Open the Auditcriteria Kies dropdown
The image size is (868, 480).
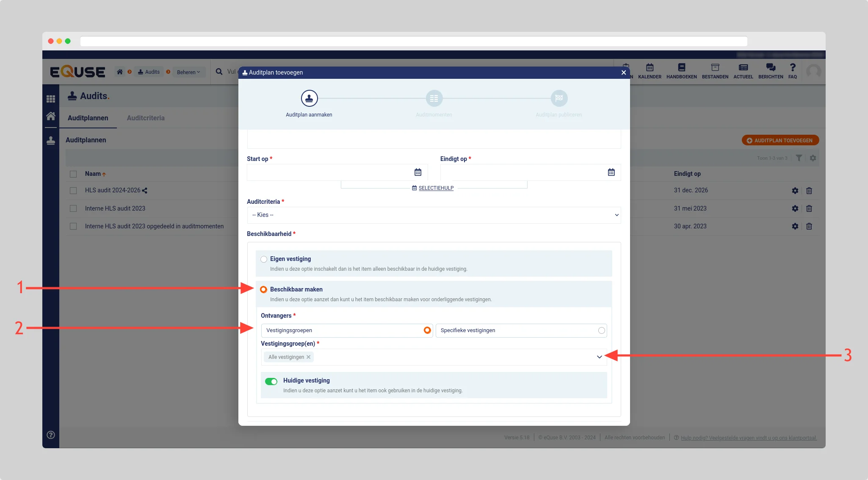pos(434,215)
